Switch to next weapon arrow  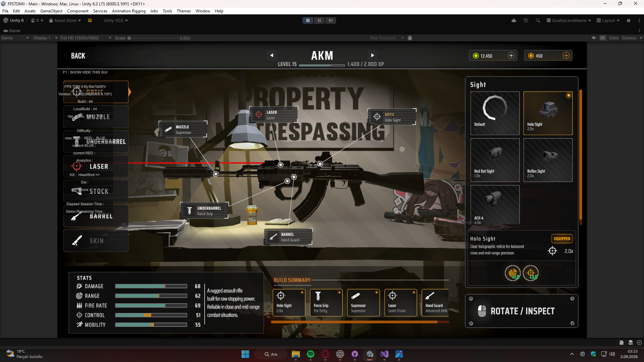[x=372, y=55]
